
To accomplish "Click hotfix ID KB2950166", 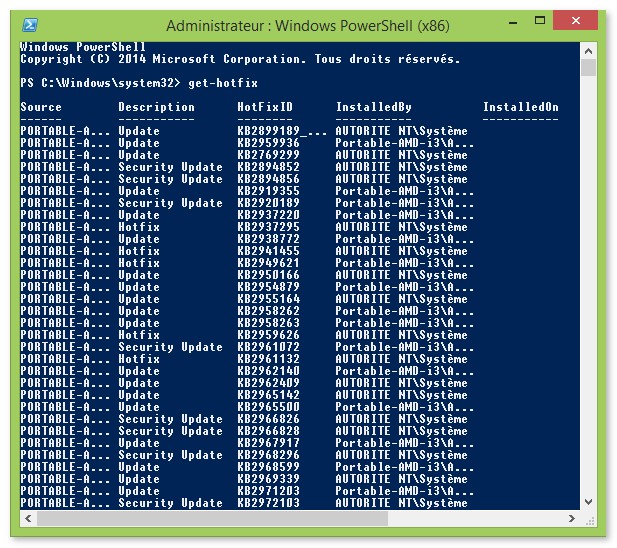I will click(x=268, y=275).
